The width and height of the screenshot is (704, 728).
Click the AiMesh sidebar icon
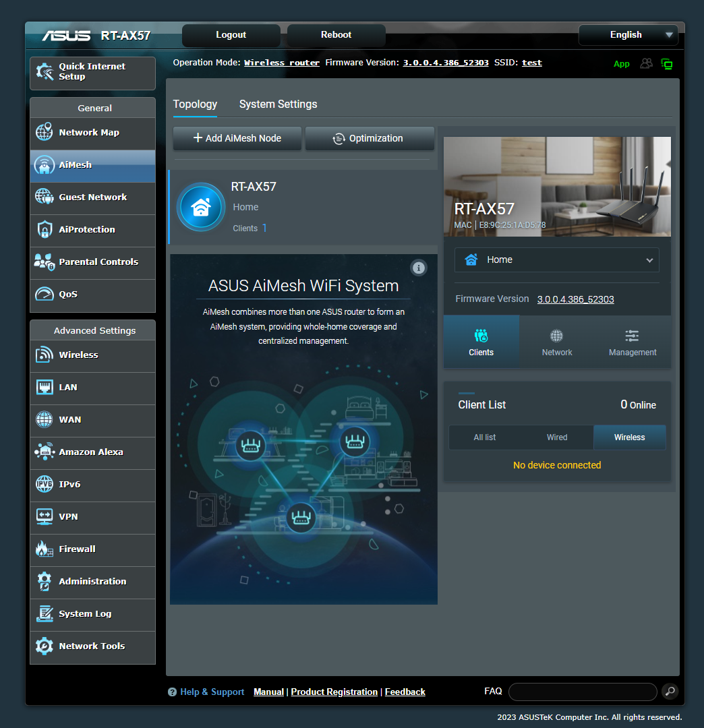45,165
